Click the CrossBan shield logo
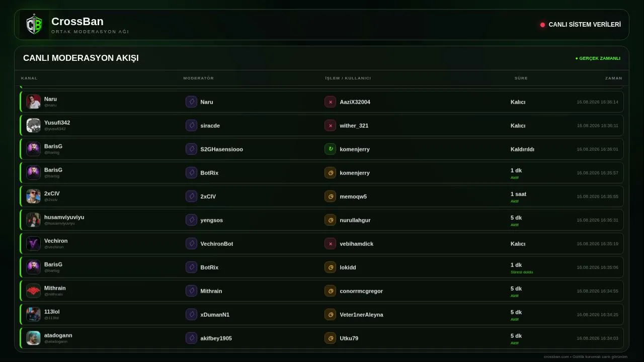Viewport: 644px width, 362px height. pyautogui.click(x=34, y=25)
